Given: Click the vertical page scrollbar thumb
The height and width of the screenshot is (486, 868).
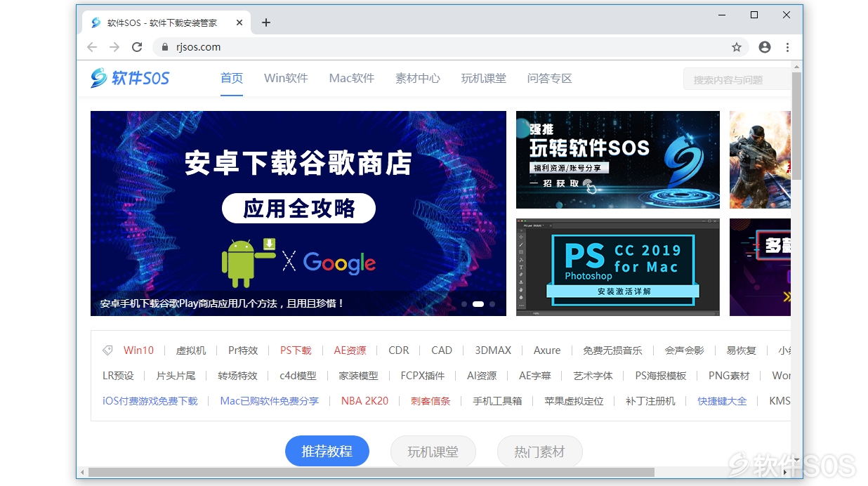Looking at the screenshot, I should (796, 125).
